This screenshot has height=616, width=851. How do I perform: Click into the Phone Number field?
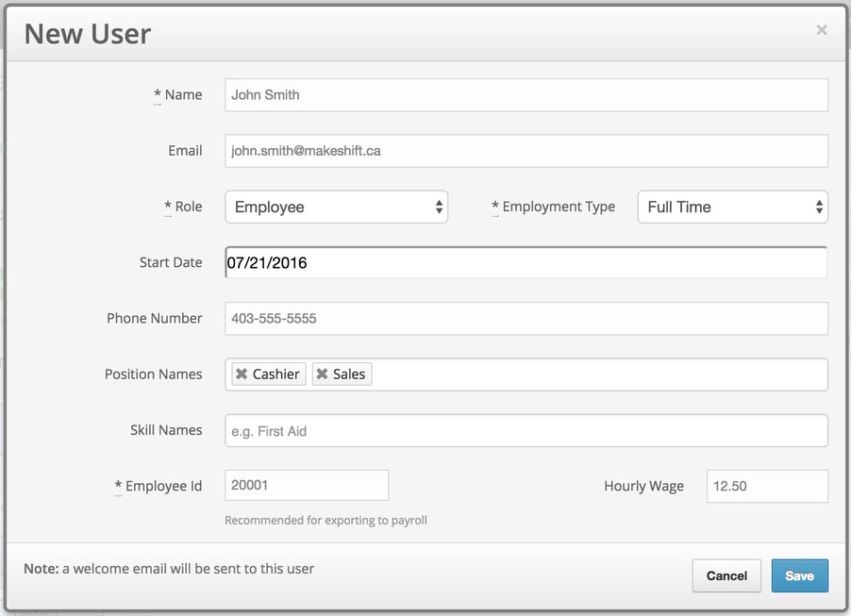coord(526,318)
